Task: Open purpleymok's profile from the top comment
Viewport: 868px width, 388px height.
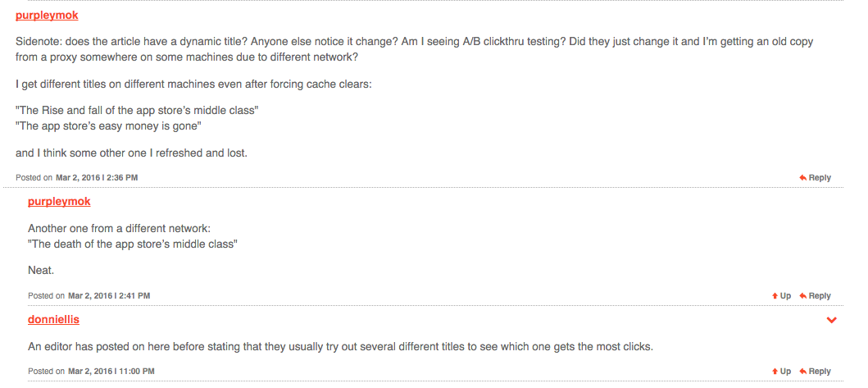Action: coord(48,16)
